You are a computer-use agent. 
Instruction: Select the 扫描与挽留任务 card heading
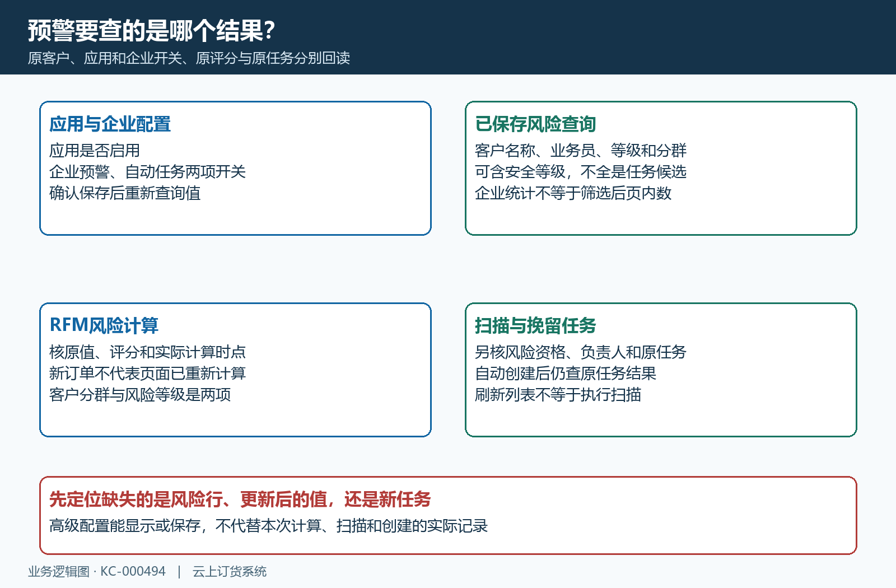(x=535, y=326)
